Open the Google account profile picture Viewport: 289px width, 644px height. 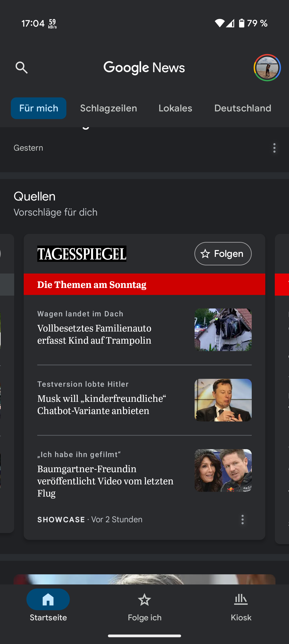click(x=267, y=68)
